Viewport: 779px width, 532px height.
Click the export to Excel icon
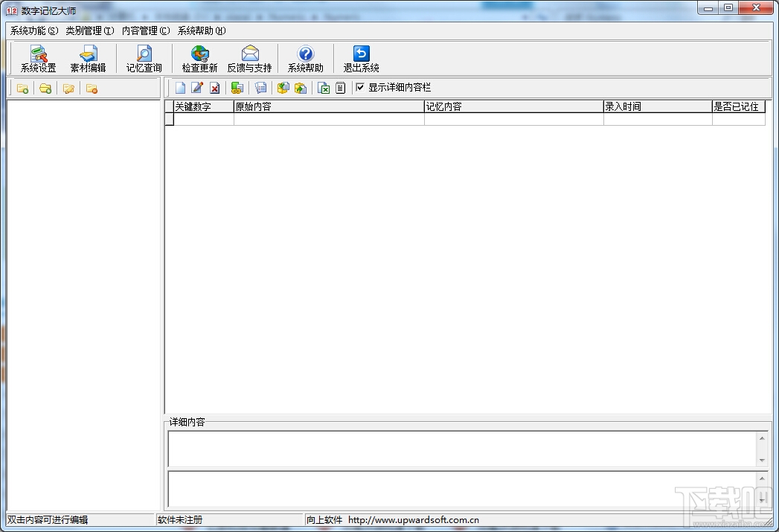[x=324, y=88]
